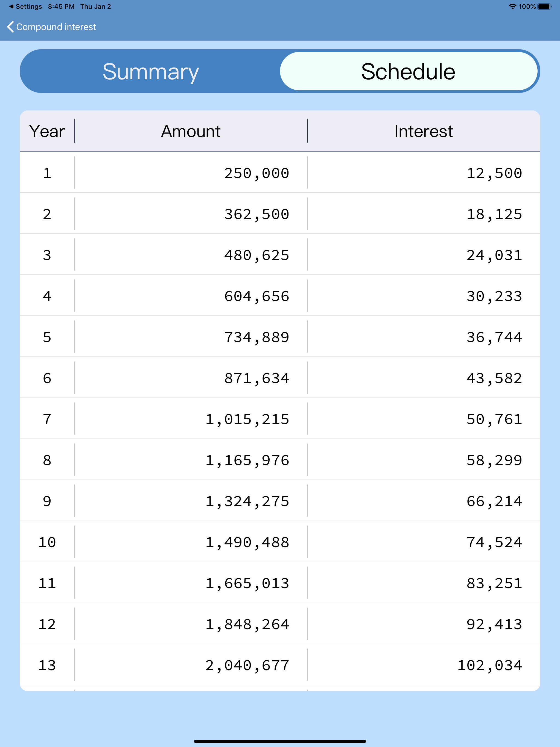Tap interest value 102,034

point(490,665)
